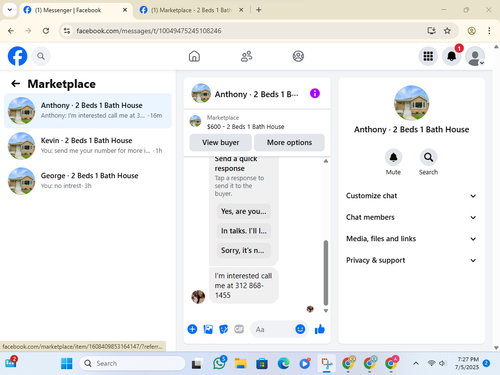
Task: Open the Facebook menu grid icon
Action: point(428,56)
